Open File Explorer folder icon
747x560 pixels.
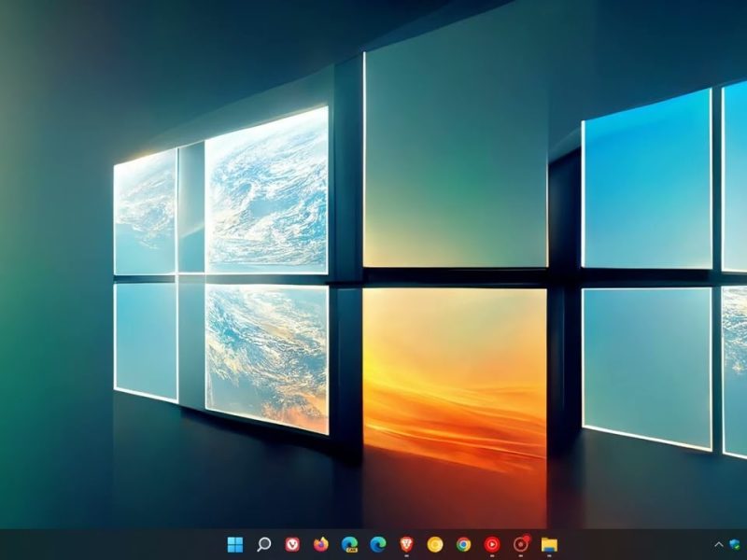pos(549,545)
